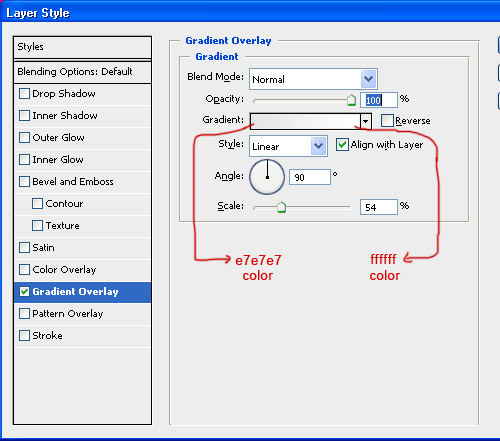The image size is (500, 441).
Task: Click the Angle value field
Action: point(310,177)
